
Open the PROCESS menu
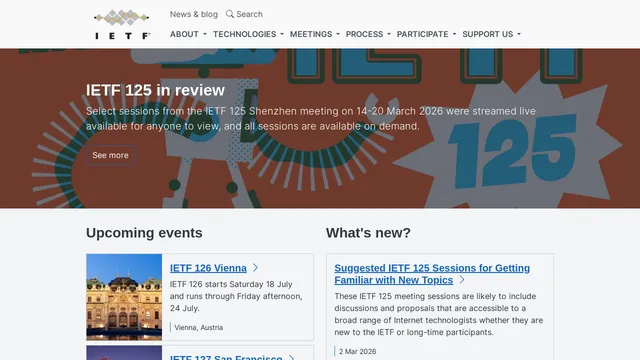tap(368, 34)
